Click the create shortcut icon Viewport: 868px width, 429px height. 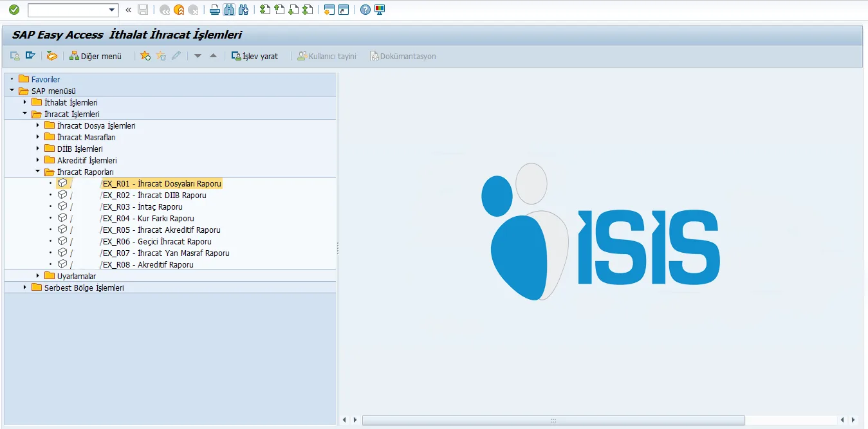click(x=344, y=10)
